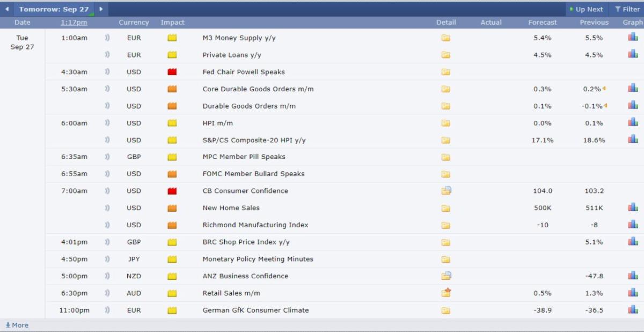The width and height of the screenshot is (644, 332).
Task: Toggle alert sound for ANZ Business Confidence
Action: tap(107, 276)
